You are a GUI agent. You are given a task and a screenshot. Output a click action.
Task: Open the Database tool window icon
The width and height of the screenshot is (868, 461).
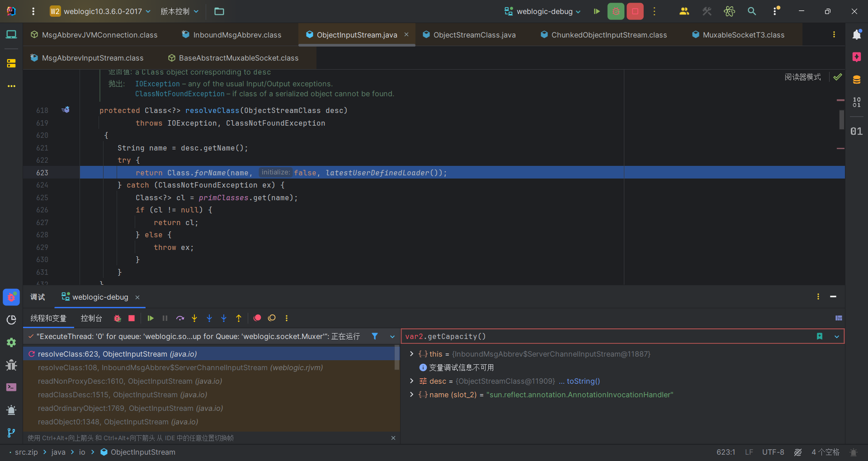point(857,80)
